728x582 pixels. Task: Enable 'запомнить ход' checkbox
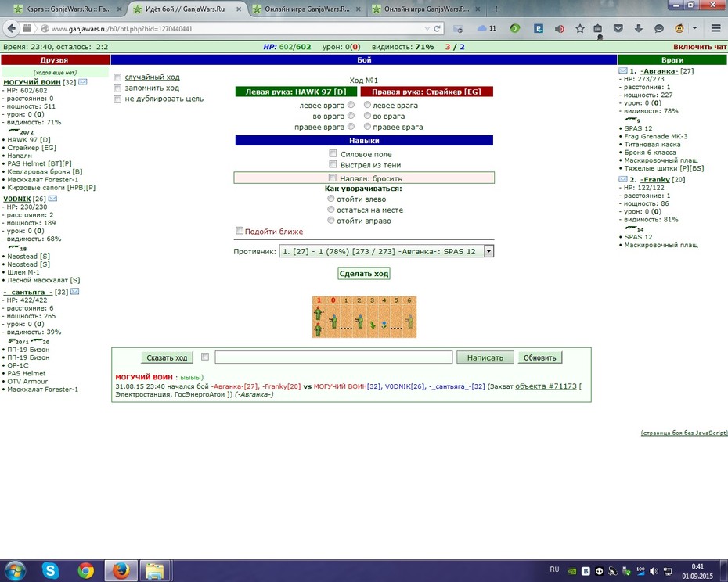pos(117,88)
